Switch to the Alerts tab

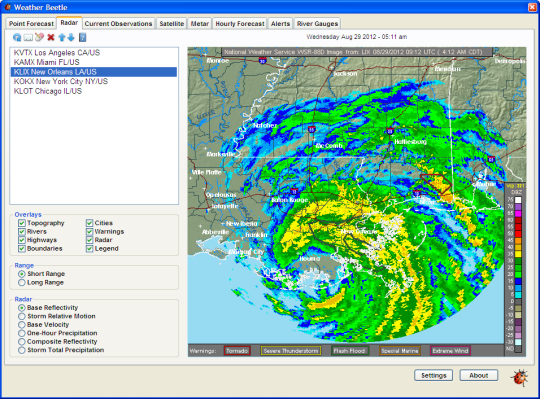pyautogui.click(x=280, y=23)
